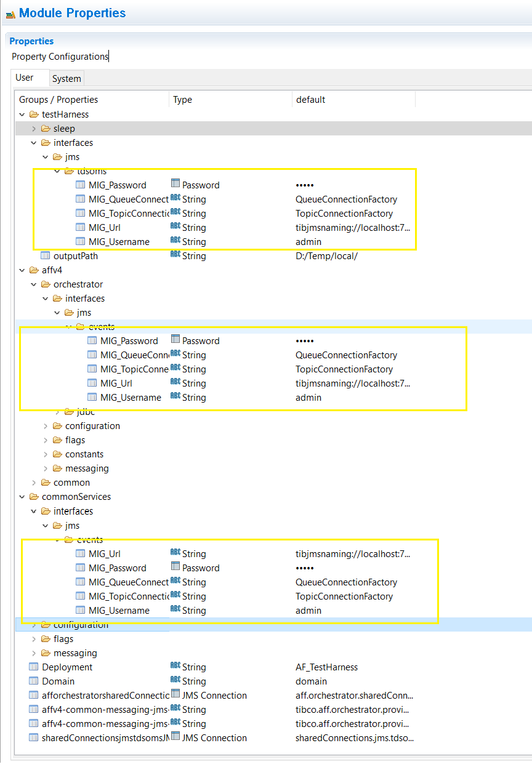
Task: Expand the sleep folder
Action: click(x=34, y=129)
